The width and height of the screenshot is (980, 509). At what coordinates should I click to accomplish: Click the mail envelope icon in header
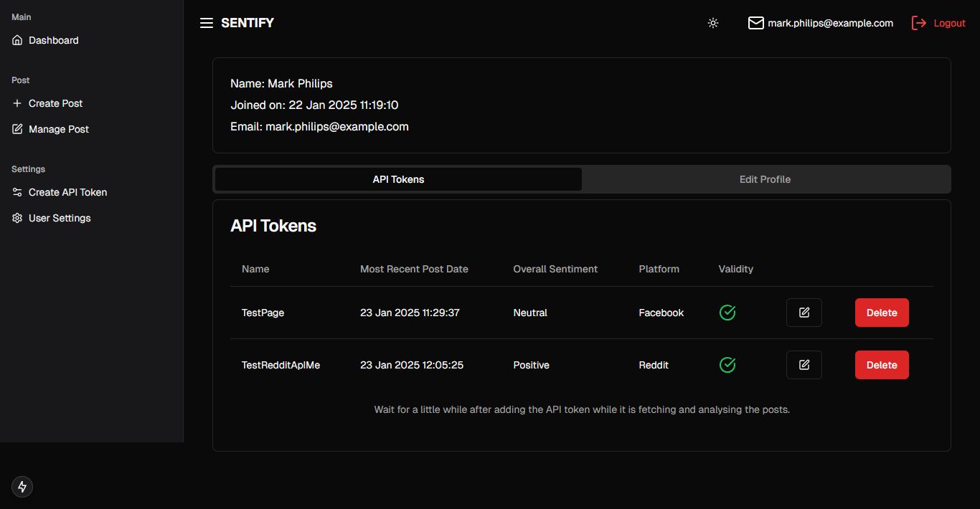click(x=755, y=23)
